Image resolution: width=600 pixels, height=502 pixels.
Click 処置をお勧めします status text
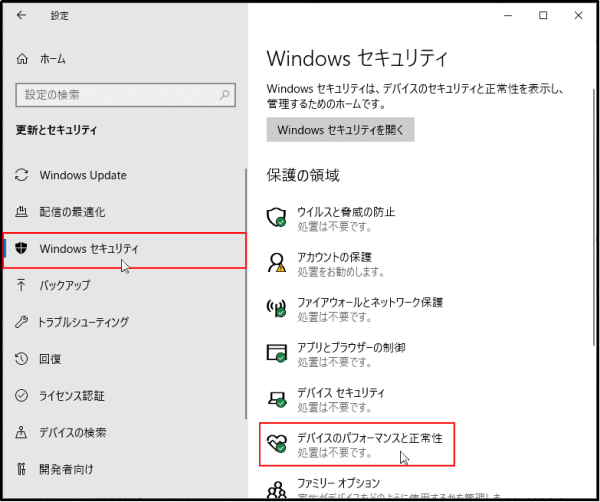coord(341,272)
